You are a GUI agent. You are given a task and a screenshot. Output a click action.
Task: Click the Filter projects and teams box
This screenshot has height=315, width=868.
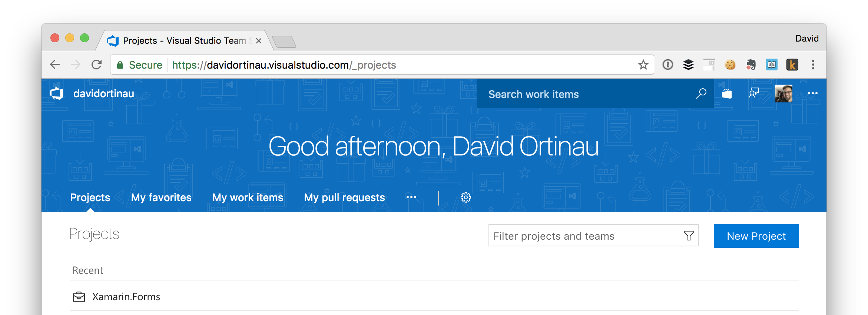point(586,236)
